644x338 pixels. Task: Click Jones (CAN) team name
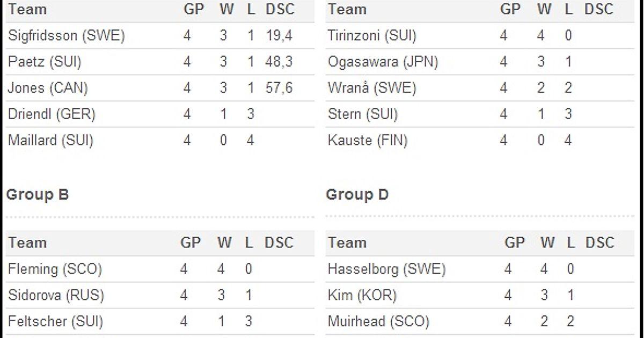(x=48, y=88)
